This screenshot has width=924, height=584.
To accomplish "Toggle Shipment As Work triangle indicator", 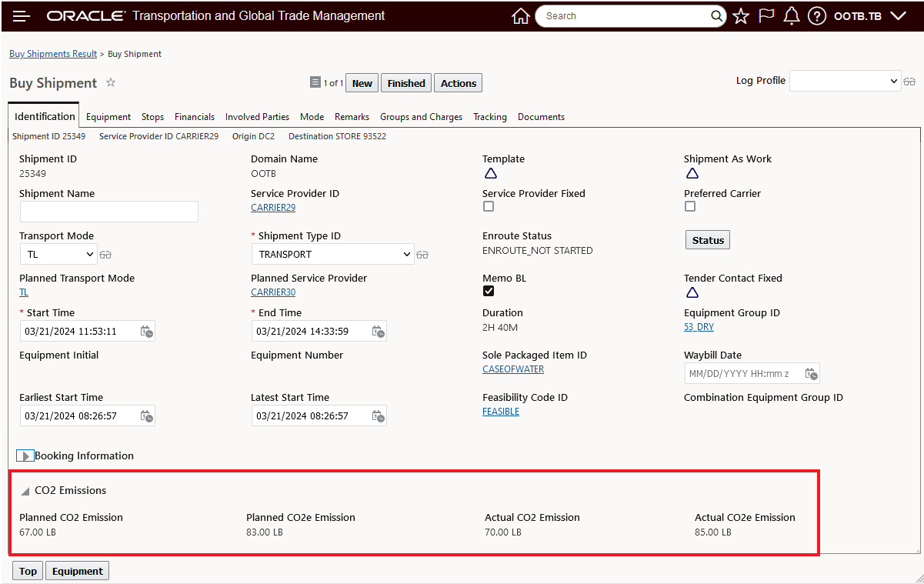I will tap(692, 173).
